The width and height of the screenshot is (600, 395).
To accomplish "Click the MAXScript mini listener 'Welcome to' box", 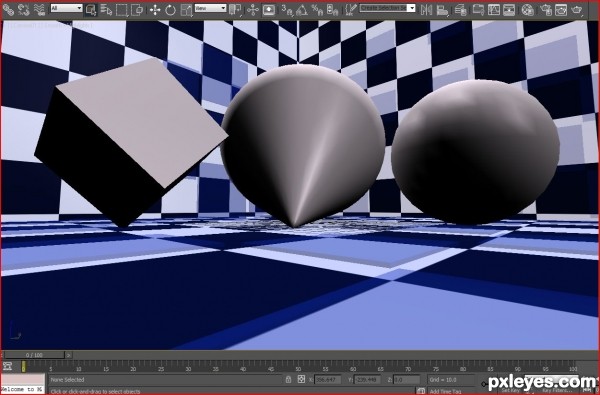I will (23, 389).
